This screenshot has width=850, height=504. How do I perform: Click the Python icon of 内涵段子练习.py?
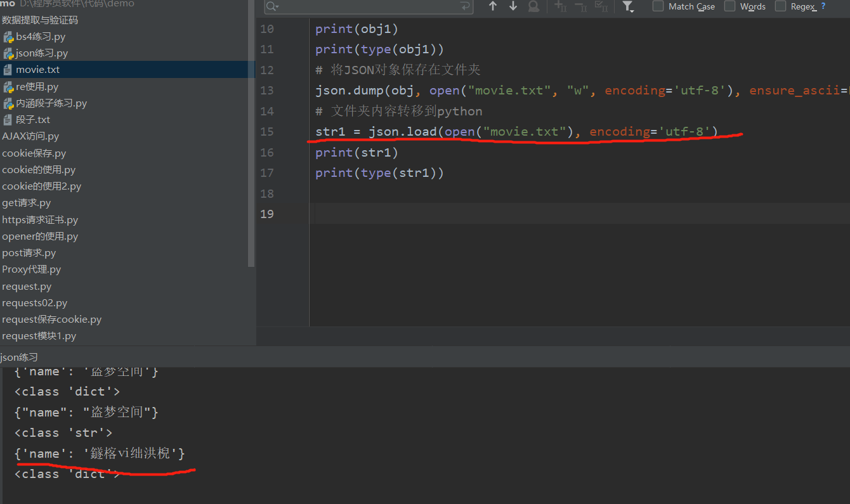(x=8, y=103)
